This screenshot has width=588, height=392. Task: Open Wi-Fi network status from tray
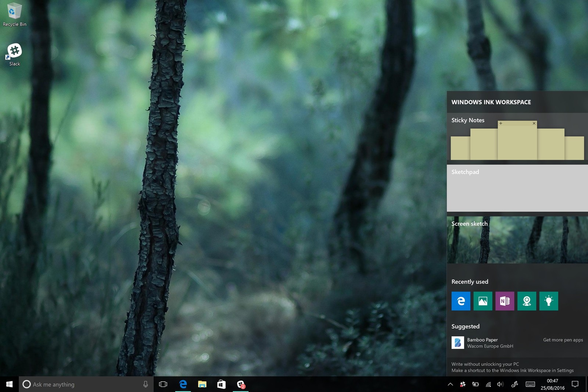click(488, 384)
